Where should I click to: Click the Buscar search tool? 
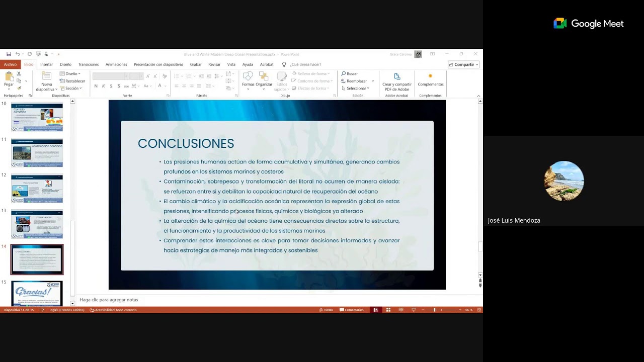[350, 74]
